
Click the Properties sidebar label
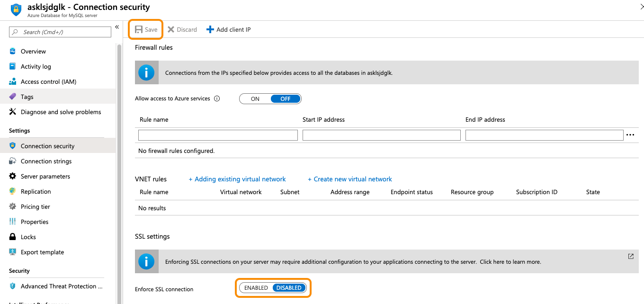35,222
